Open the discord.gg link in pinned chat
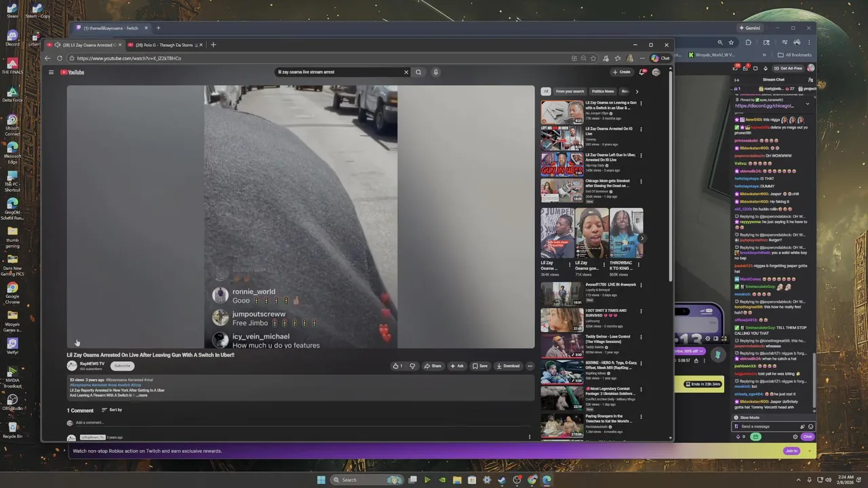This screenshot has width=868, height=488. (x=764, y=106)
